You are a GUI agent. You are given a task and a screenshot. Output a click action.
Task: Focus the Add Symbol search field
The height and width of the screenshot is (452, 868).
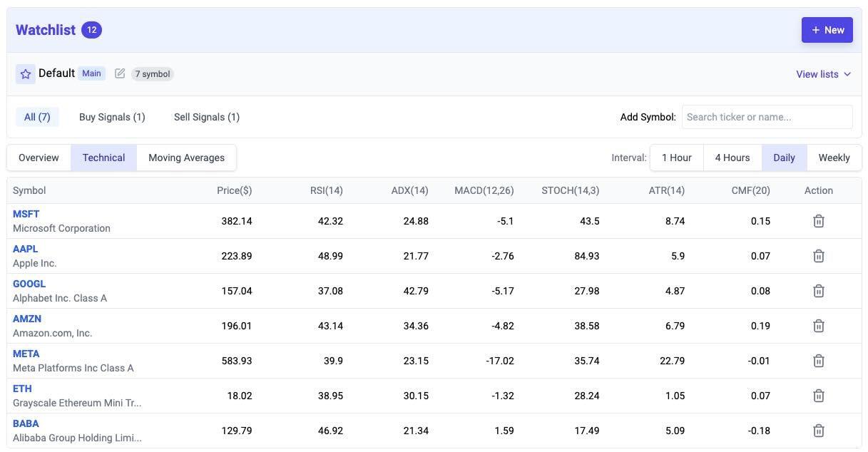coord(767,117)
